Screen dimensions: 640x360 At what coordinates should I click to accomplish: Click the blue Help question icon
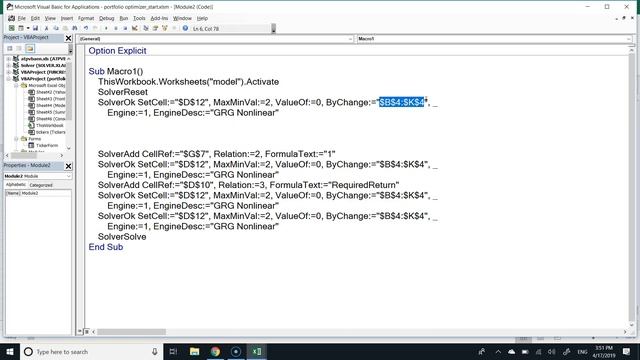tap(185, 28)
